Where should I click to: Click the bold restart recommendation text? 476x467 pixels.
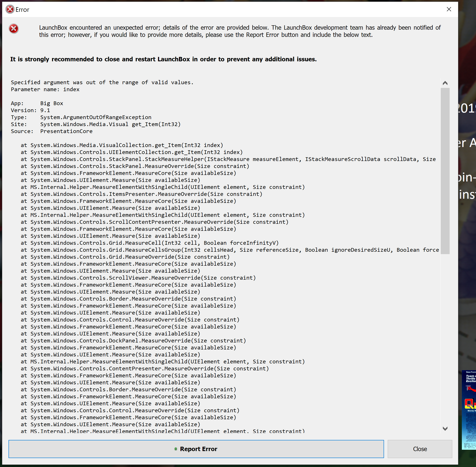pos(163,59)
